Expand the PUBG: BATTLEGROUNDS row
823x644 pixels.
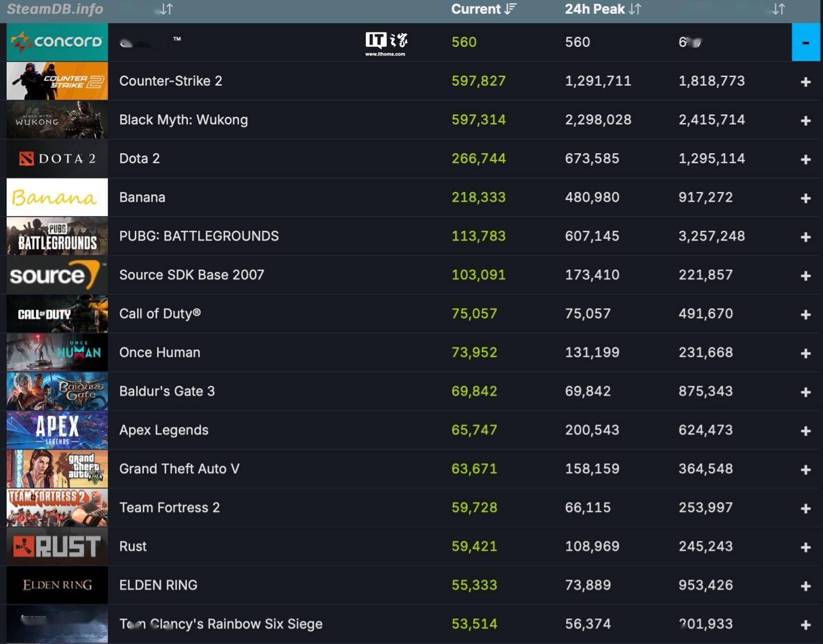pos(806,237)
